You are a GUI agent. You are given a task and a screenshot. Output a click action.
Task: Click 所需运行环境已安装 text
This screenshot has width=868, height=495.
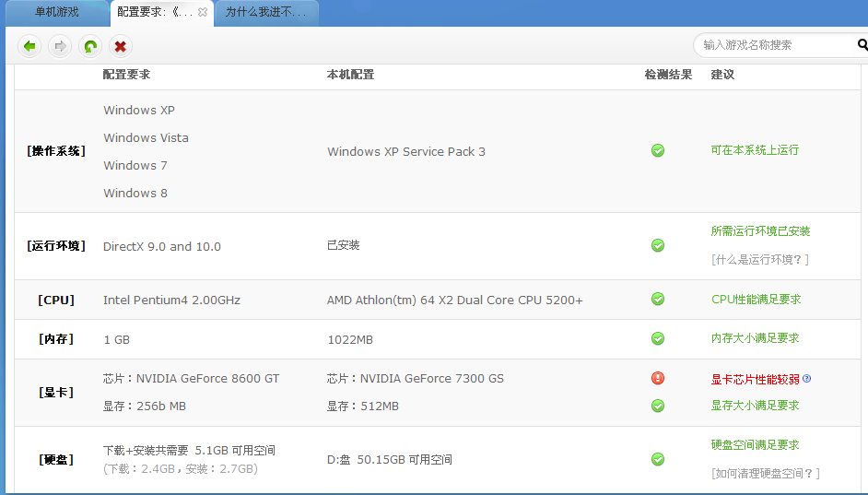click(760, 230)
